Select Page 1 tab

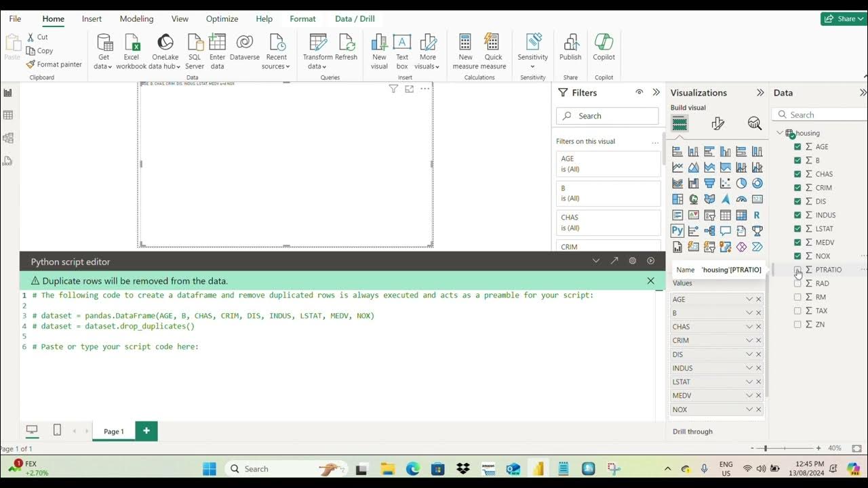coord(114,431)
